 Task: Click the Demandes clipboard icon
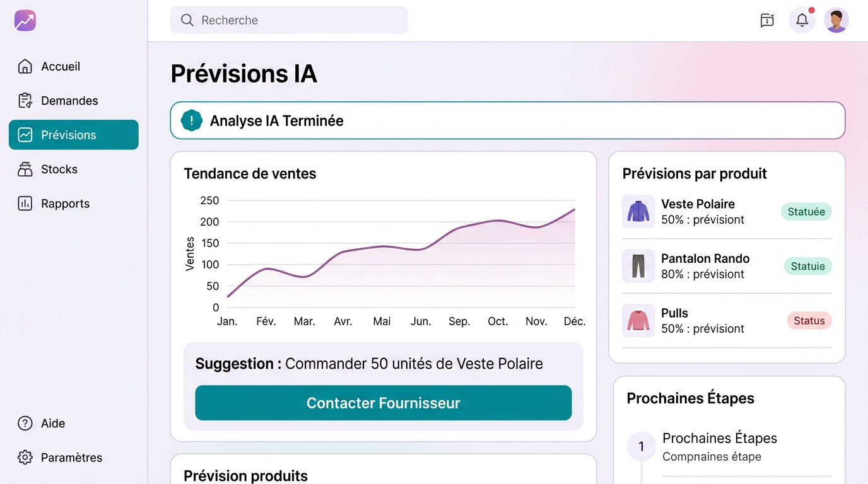pyautogui.click(x=25, y=101)
